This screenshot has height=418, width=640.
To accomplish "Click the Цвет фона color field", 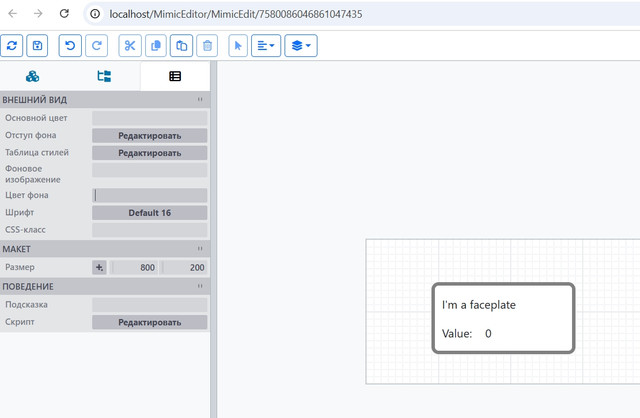I will tap(149, 195).
